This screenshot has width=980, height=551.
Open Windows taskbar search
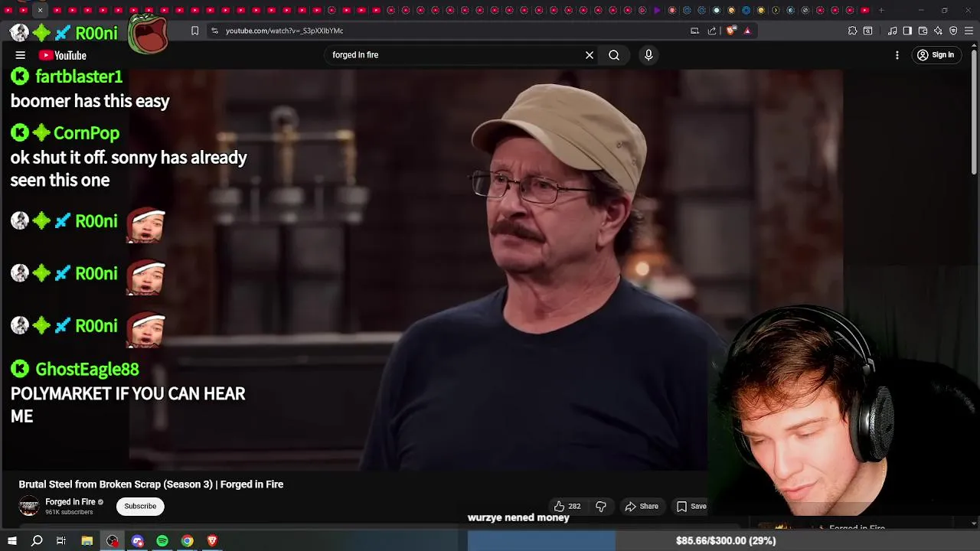point(37,540)
